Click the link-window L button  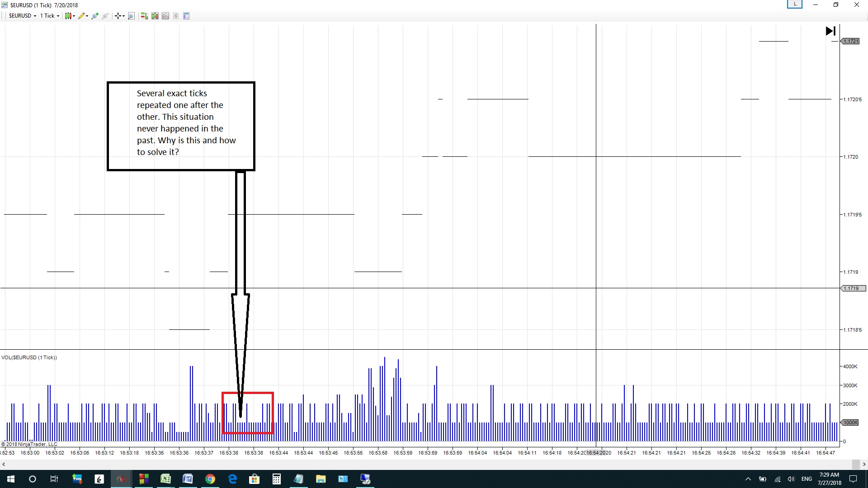click(794, 5)
